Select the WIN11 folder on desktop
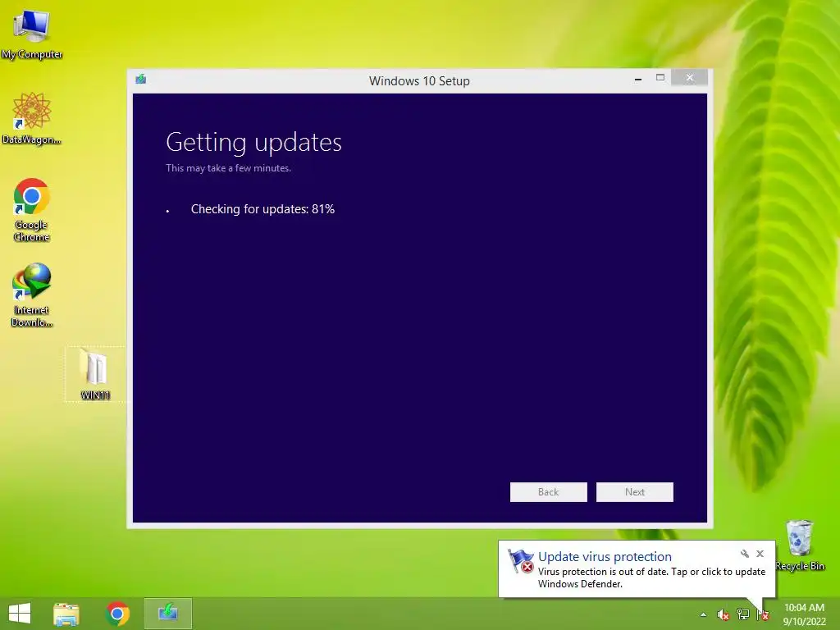Viewport: 840px width, 630px height. coord(95,374)
